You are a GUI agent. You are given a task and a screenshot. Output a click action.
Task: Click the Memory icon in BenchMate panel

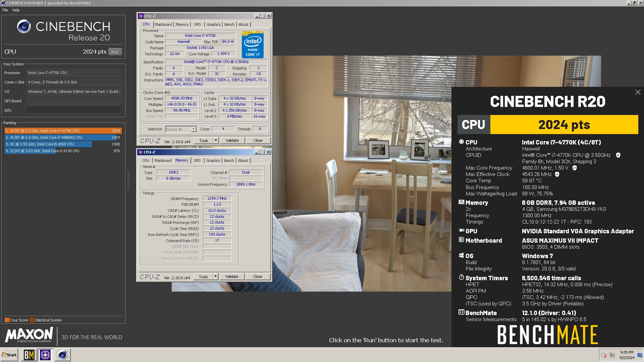tap(462, 202)
